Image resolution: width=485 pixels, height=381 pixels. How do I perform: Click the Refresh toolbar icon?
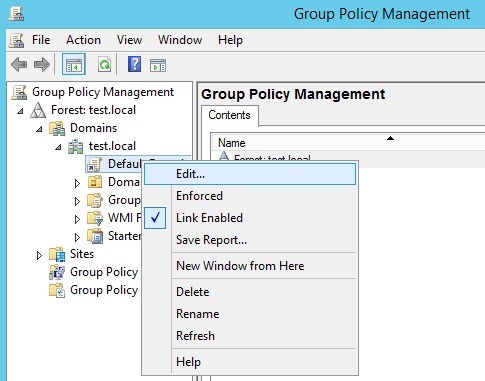pos(104,64)
